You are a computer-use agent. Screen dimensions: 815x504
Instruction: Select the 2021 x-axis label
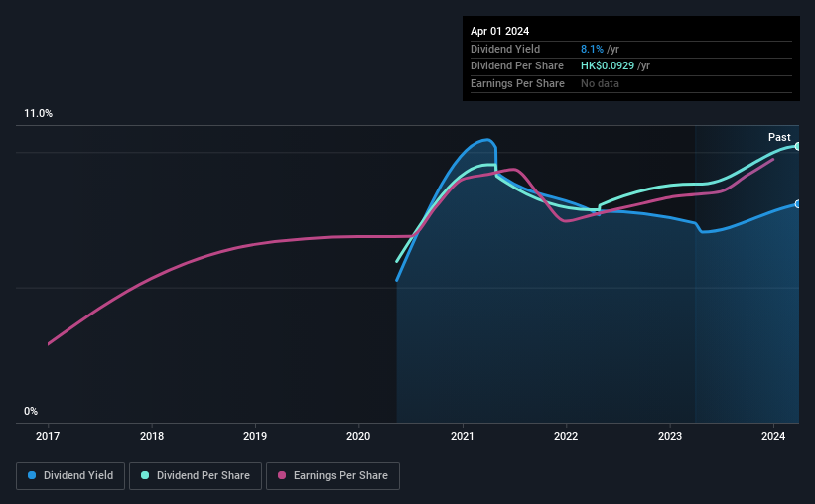tap(463, 436)
